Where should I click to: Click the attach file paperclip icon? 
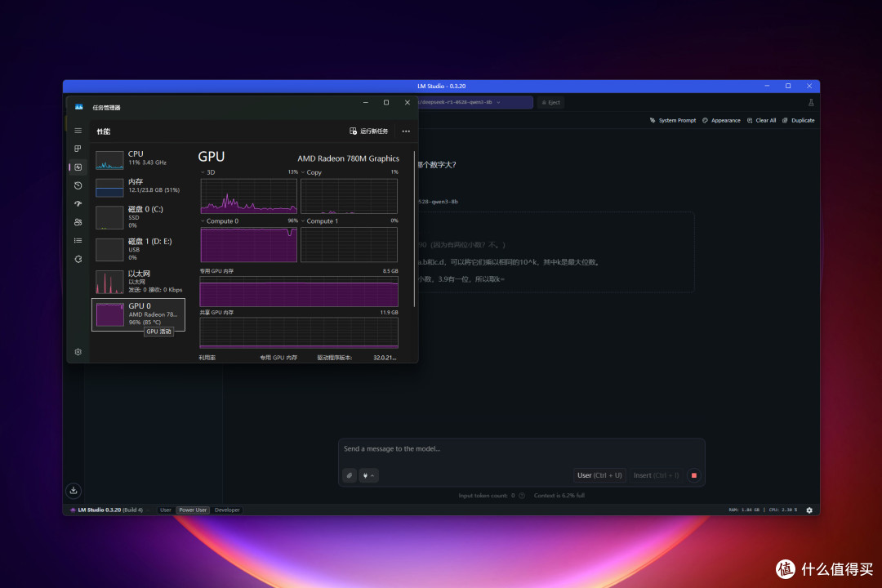pyautogui.click(x=350, y=475)
